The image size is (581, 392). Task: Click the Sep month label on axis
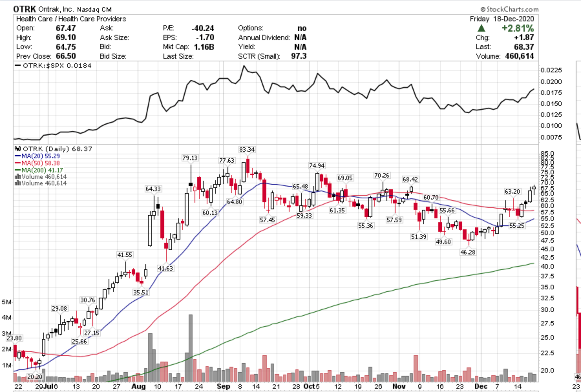(x=223, y=386)
